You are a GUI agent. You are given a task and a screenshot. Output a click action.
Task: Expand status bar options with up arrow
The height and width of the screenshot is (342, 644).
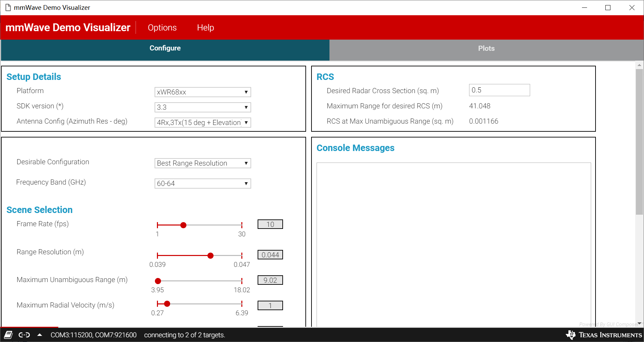[40, 335]
